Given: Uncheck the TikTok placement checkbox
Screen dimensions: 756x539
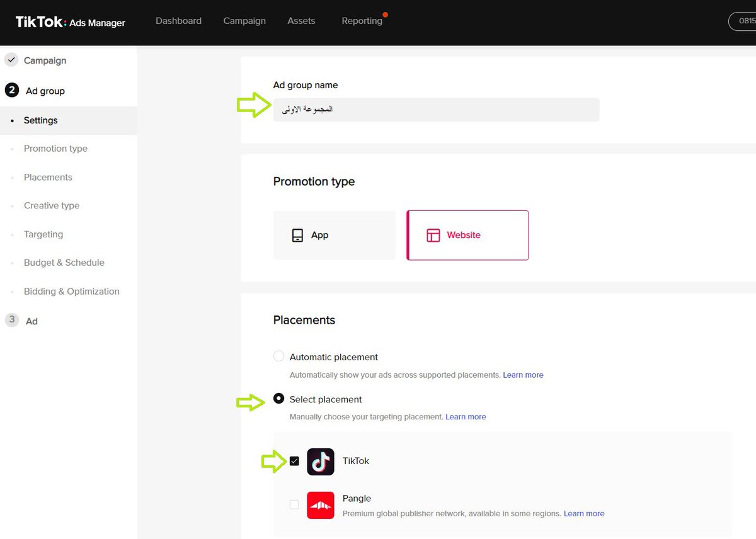Looking at the screenshot, I should [x=294, y=461].
